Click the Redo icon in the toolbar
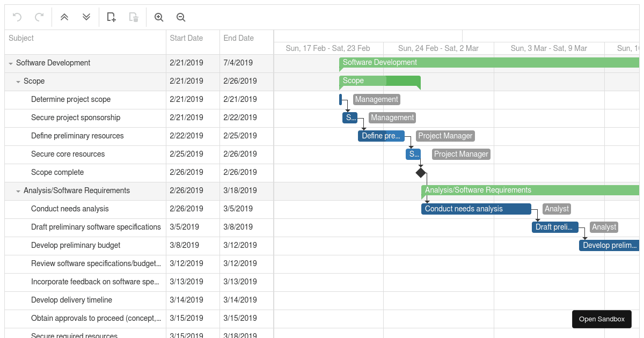The image size is (644, 338). (x=38, y=17)
